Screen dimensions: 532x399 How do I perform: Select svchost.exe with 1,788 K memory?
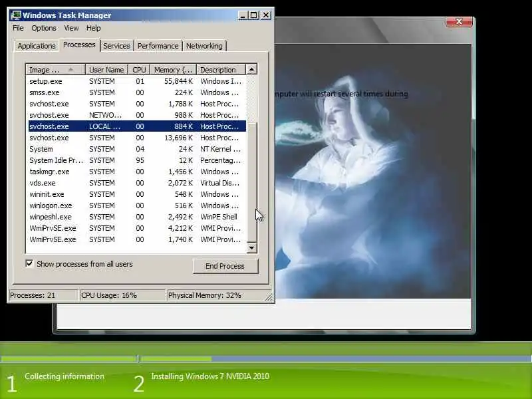click(137, 104)
